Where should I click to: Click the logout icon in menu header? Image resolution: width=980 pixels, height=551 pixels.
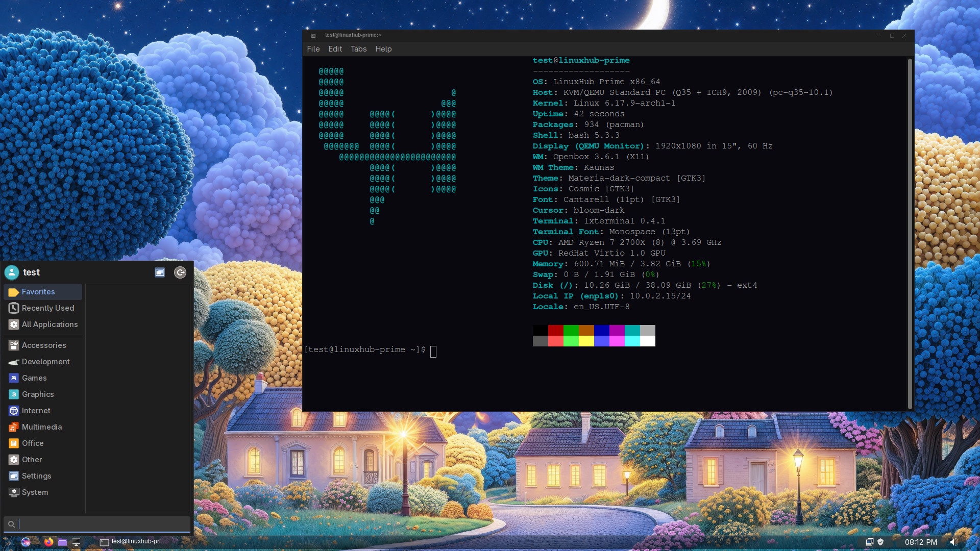pos(180,272)
